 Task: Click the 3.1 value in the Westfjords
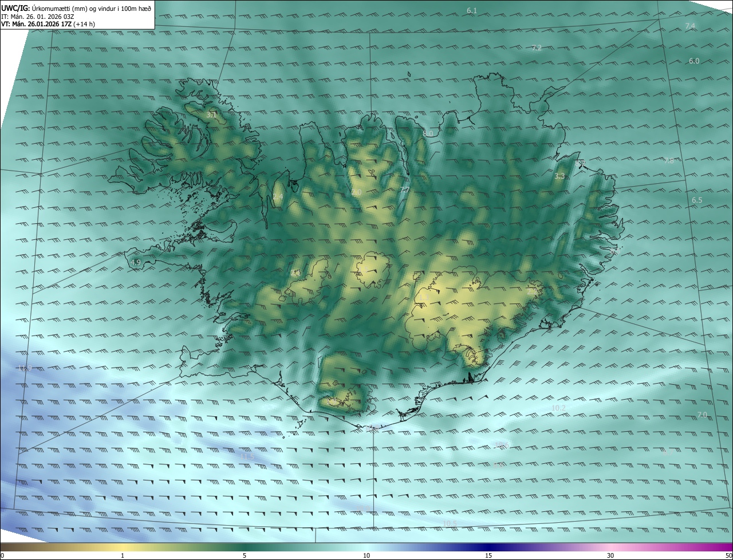(x=211, y=115)
